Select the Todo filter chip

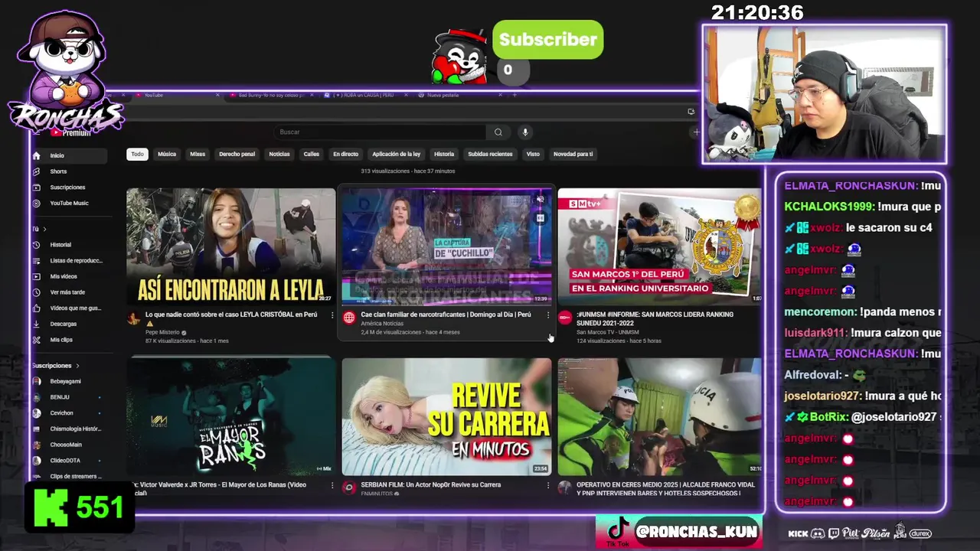click(137, 154)
